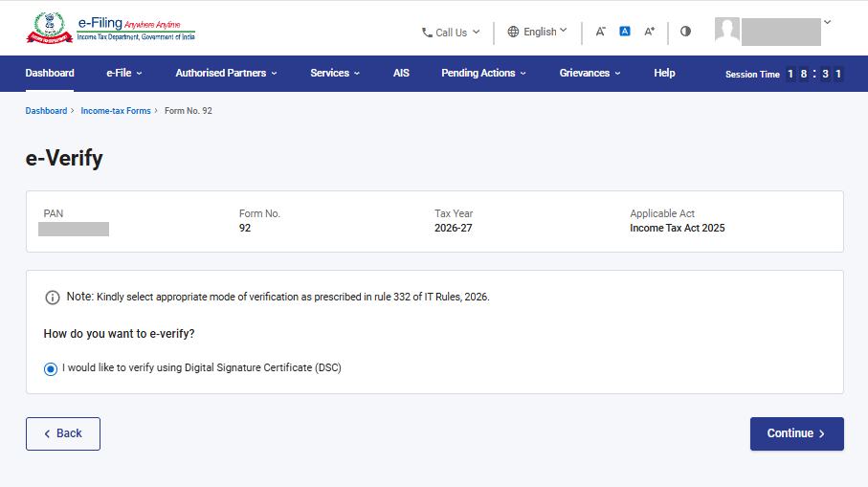
Task: Click the information note icon
Action: (52, 298)
